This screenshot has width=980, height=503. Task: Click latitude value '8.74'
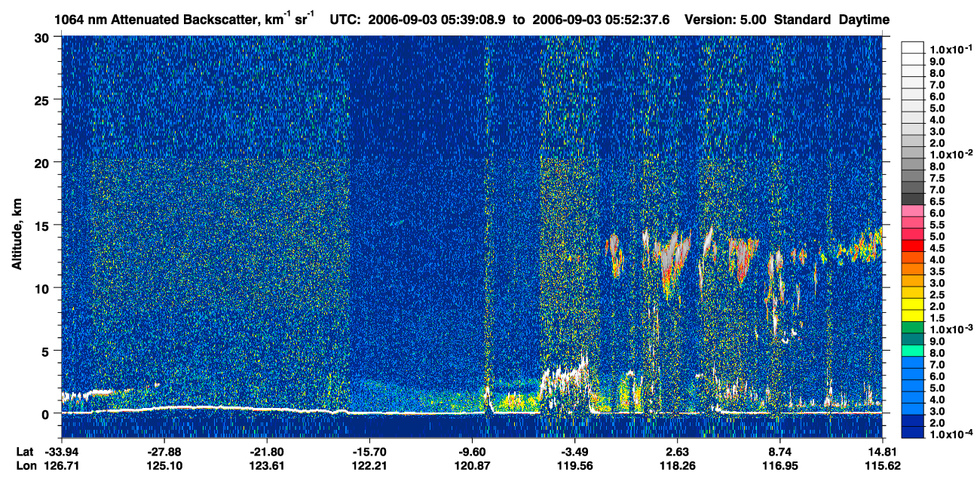pyautogui.click(x=780, y=452)
